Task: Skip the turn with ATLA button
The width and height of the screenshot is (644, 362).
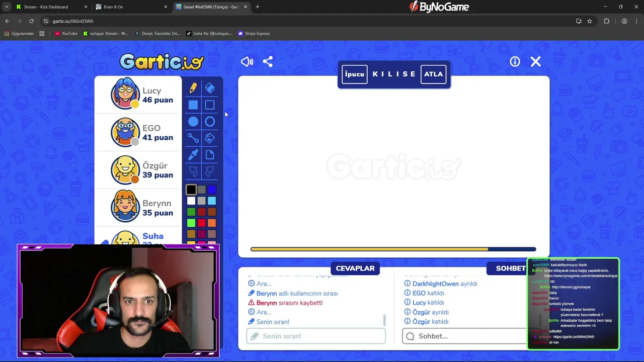Action: (433, 74)
